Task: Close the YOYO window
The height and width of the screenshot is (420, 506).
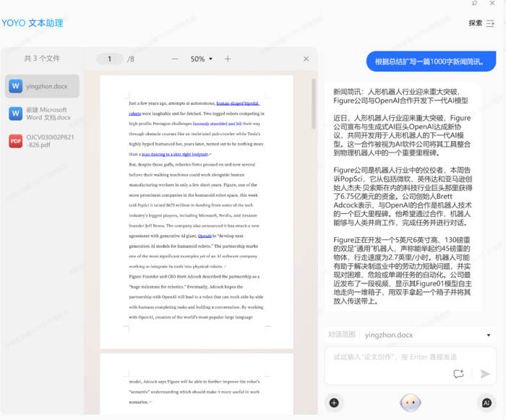Action: [x=492, y=3]
